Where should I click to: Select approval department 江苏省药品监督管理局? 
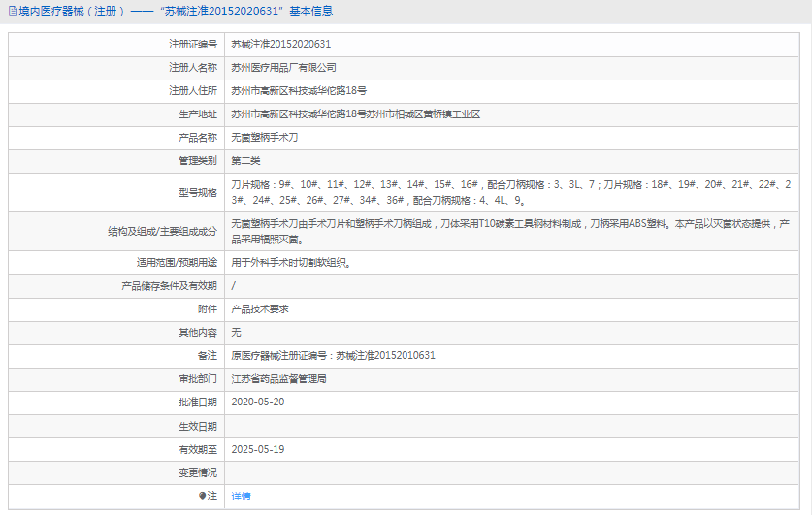coord(278,379)
